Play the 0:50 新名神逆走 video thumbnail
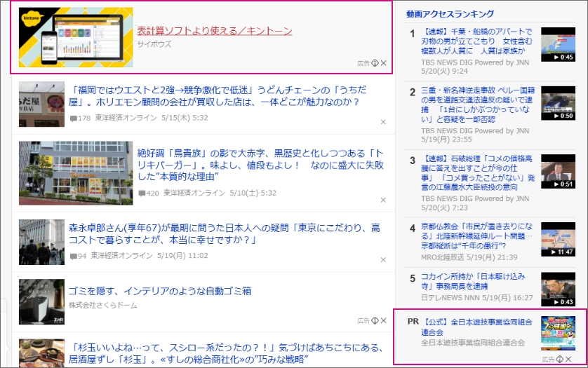This screenshot has height=368, width=588. (558, 103)
